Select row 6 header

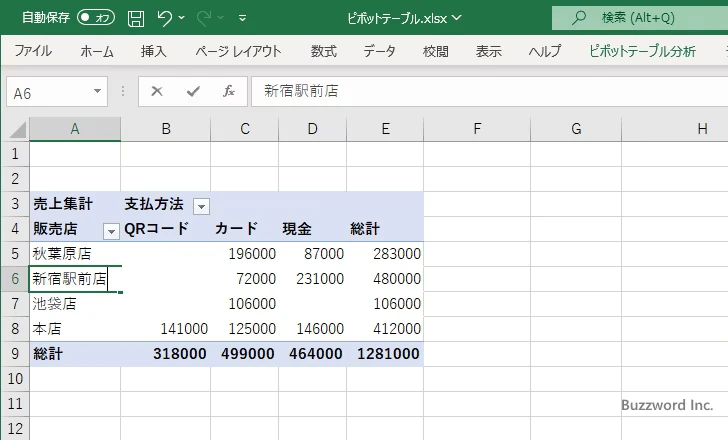click(15, 278)
